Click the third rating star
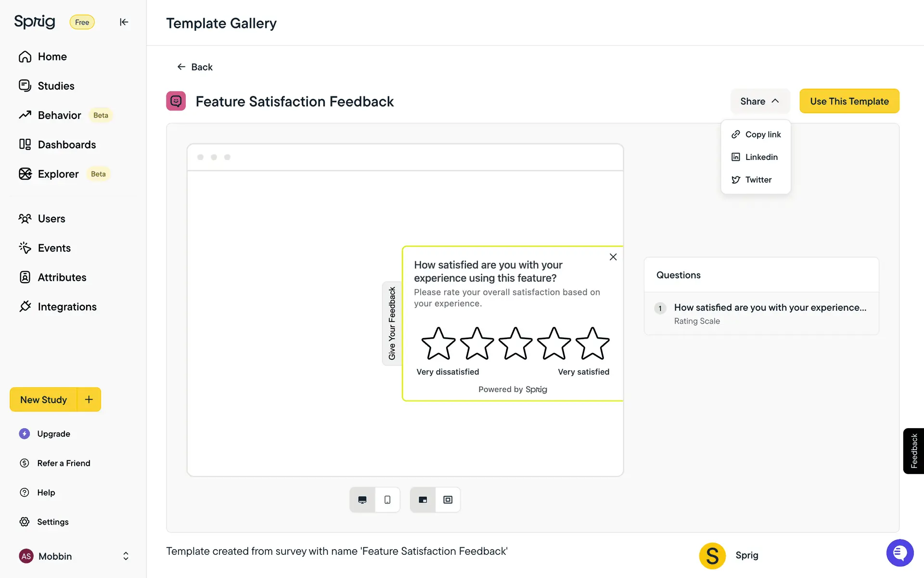 click(515, 344)
